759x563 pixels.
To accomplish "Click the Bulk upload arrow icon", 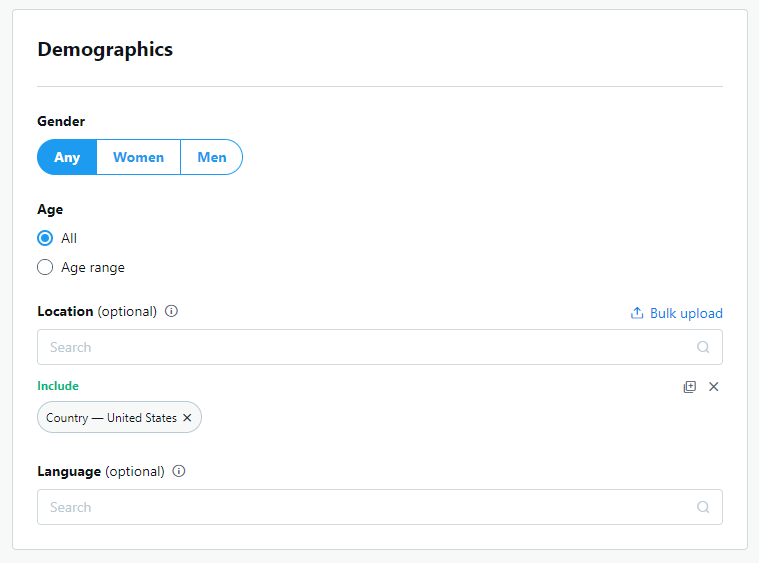I will (x=637, y=313).
